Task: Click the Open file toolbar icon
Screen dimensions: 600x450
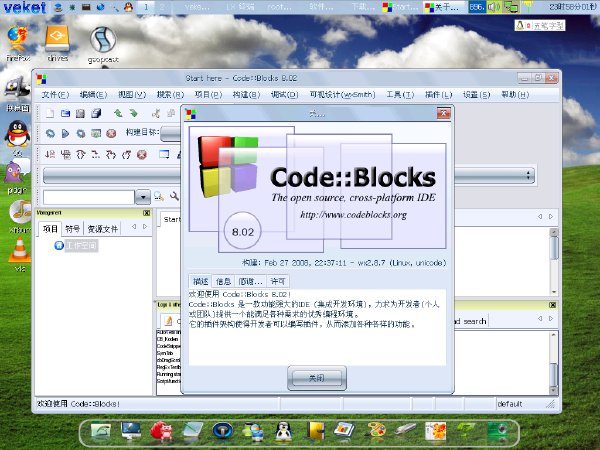Action: pyautogui.click(x=65, y=114)
